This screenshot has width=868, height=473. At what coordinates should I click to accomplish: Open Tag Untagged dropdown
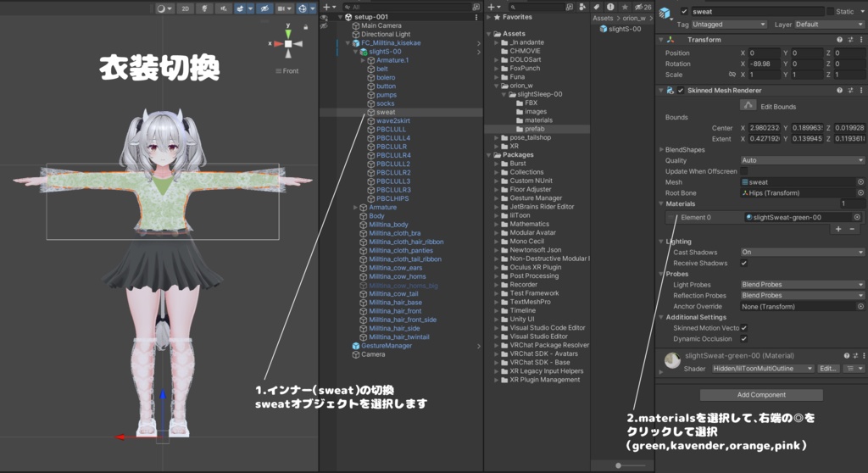tap(728, 25)
